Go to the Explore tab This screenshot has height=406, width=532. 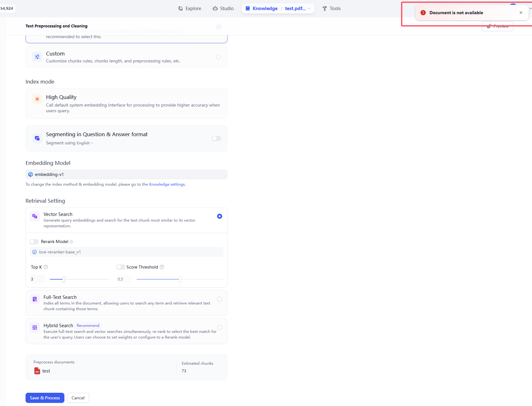click(x=190, y=9)
